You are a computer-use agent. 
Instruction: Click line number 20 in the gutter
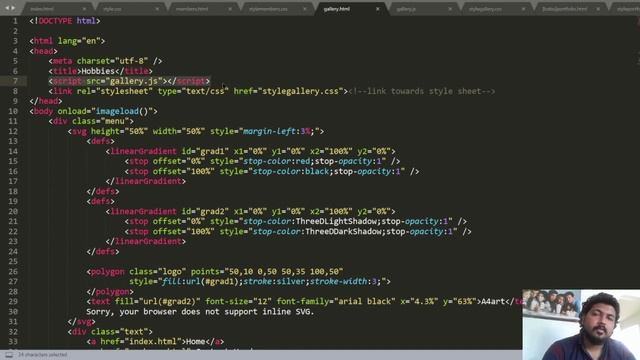tap(13, 211)
